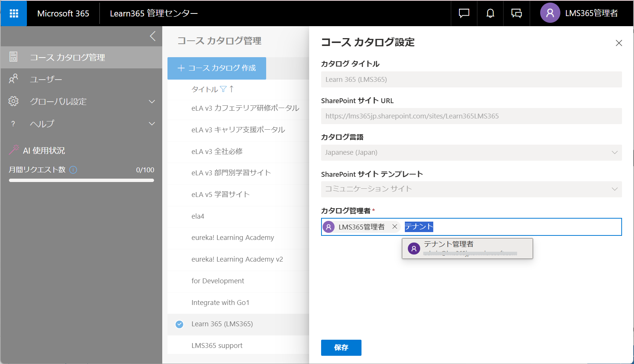634x364 pixels.
Task: Click the global settings gear icon
Action: 13,101
